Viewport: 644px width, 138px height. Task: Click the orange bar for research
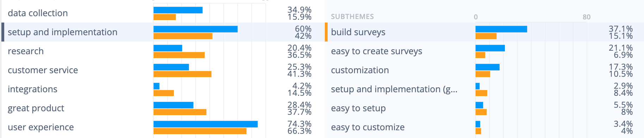[179, 55]
